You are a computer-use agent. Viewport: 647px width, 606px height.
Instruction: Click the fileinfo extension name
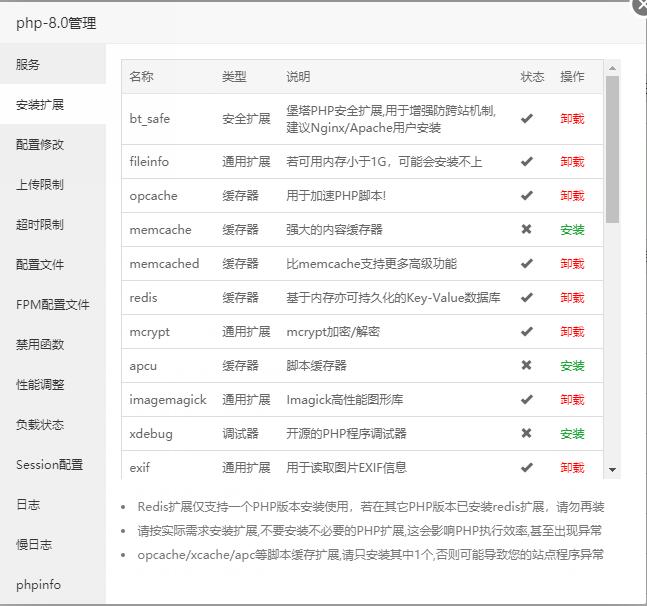[149, 161]
